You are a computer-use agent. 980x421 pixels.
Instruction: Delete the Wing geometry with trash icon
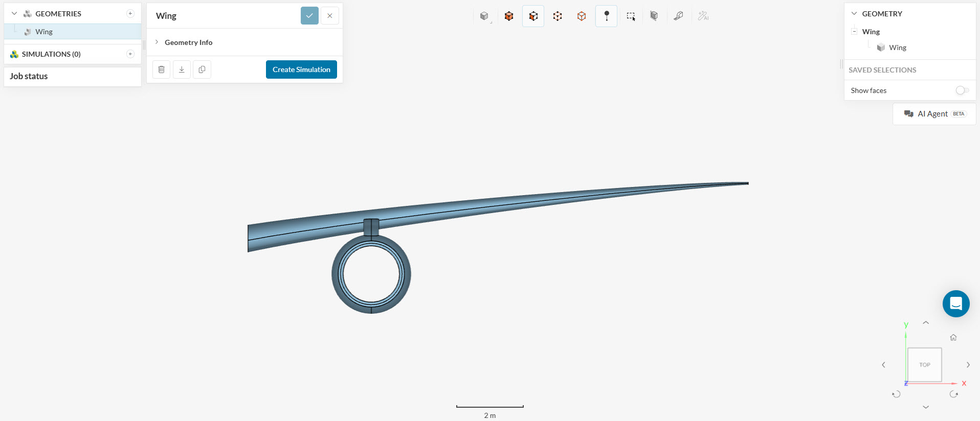click(161, 69)
